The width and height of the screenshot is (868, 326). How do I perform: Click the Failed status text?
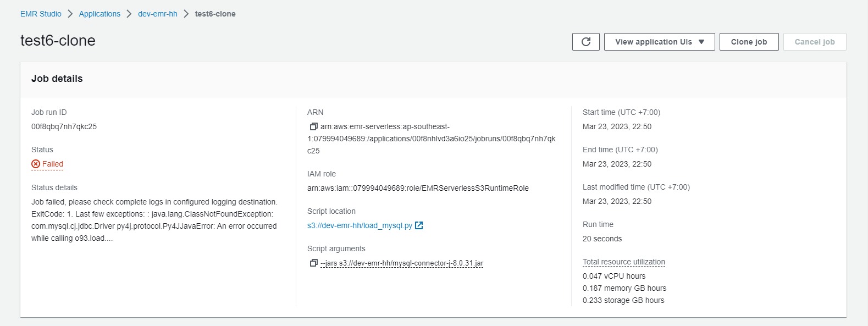coord(53,164)
